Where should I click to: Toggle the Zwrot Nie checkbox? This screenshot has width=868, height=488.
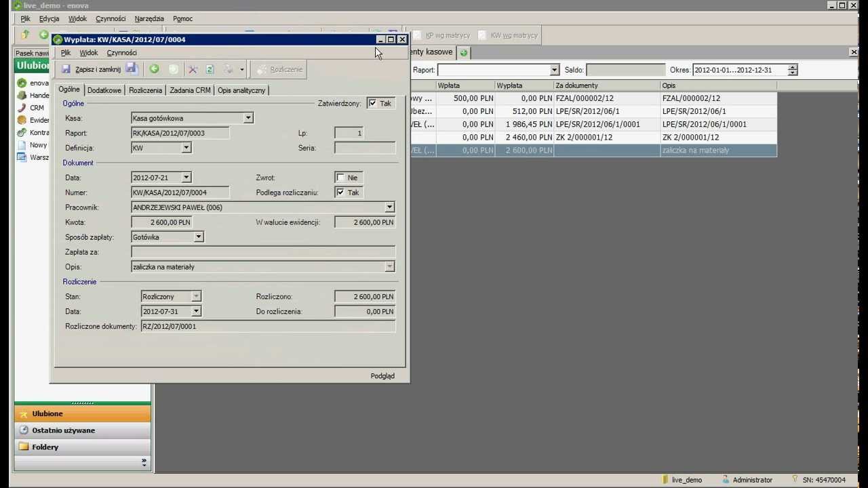pos(340,178)
